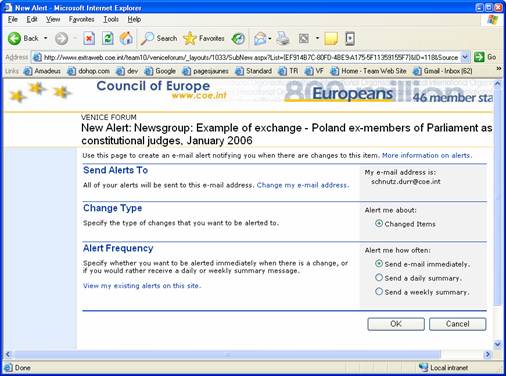506x376 pixels.
Task: Click the address bar page icon
Action: tap(37, 57)
